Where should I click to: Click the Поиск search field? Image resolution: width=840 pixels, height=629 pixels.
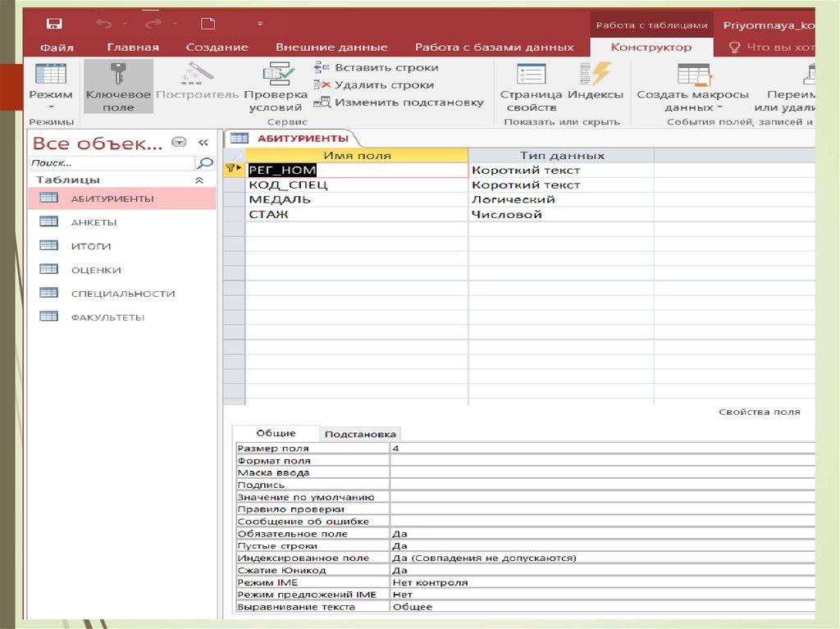tap(113, 163)
